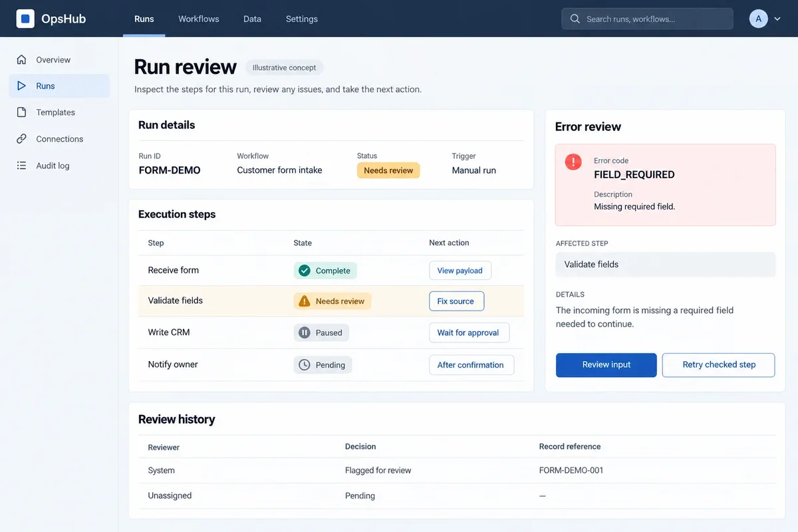
Task: Click the Review input button
Action: click(x=606, y=365)
